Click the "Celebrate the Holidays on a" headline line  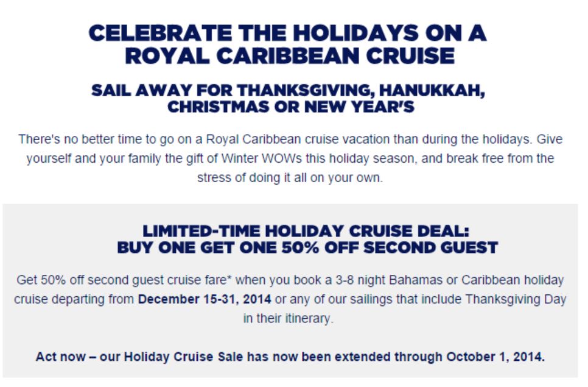pos(288,33)
